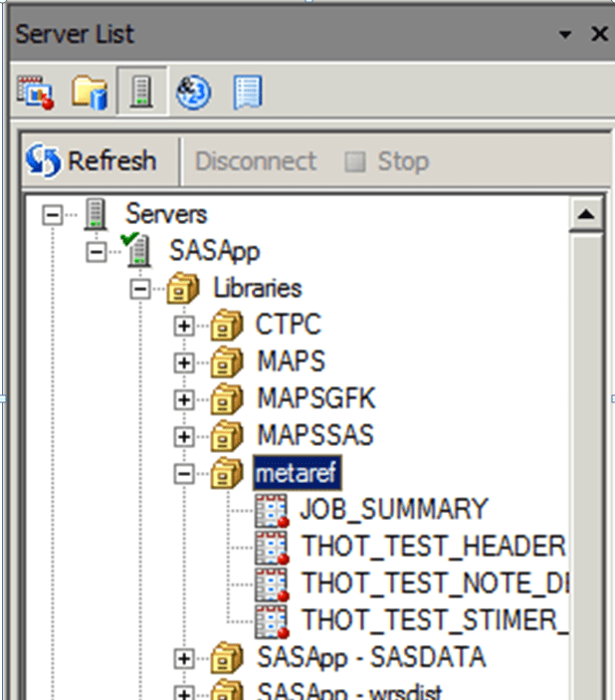615x700 pixels.
Task: Click the metaref library icon
Action: (227, 473)
